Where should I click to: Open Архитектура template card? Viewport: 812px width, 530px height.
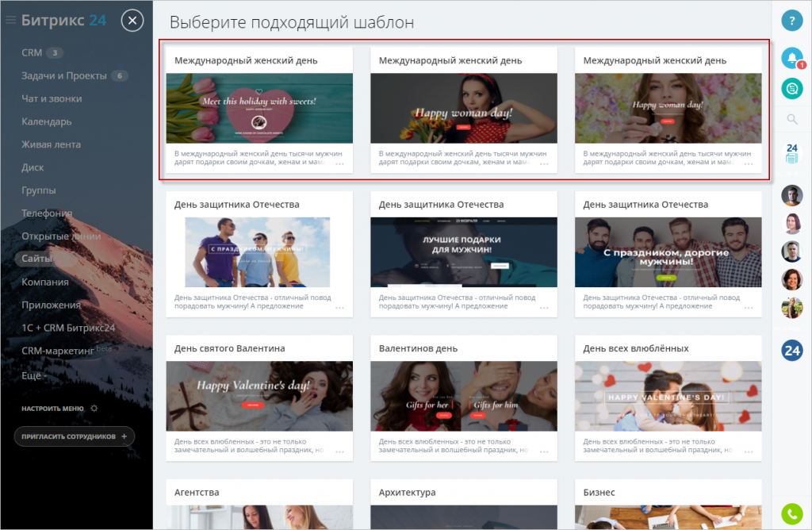click(463, 504)
